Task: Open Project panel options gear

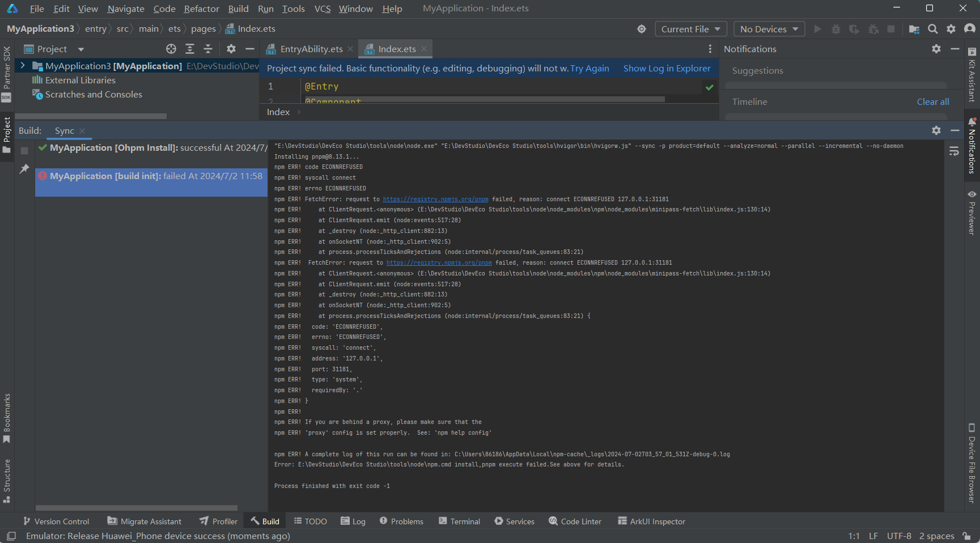Action: (231, 49)
